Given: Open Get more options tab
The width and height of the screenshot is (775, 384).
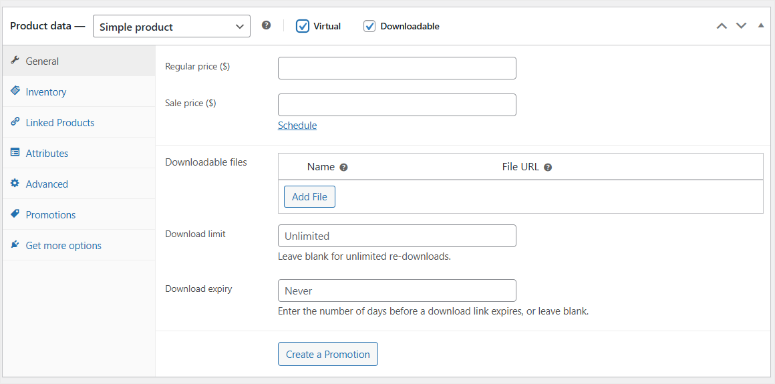Looking at the screenshot, I should [79, 246].
